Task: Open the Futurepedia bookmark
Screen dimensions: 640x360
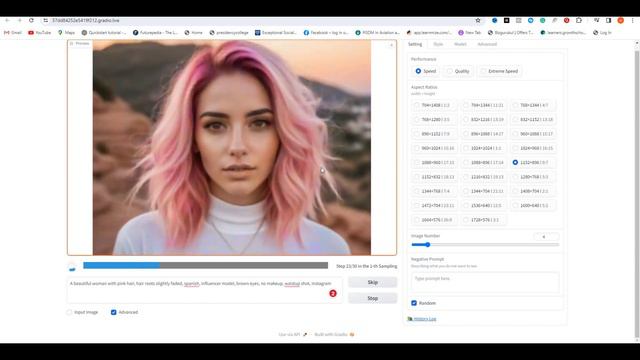Action: (x=155, y=33)
